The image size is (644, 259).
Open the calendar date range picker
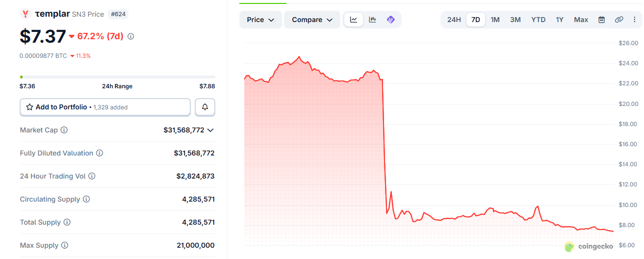tap(601, 20)
